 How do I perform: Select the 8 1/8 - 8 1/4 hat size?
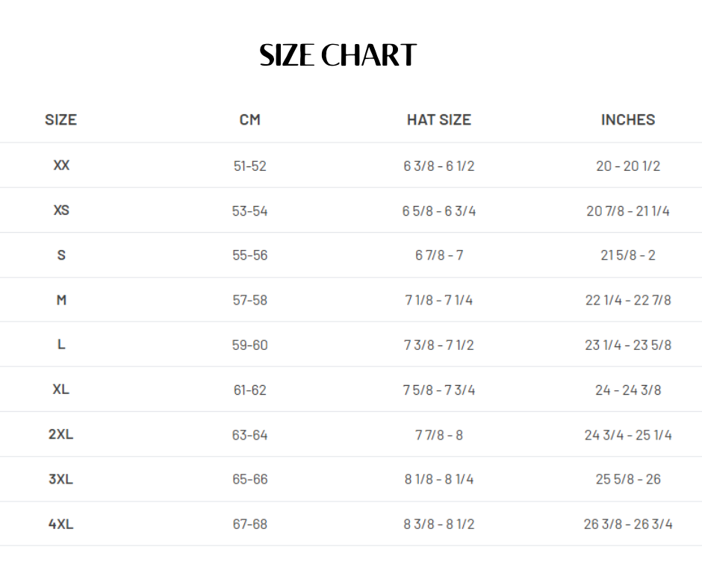439,479
